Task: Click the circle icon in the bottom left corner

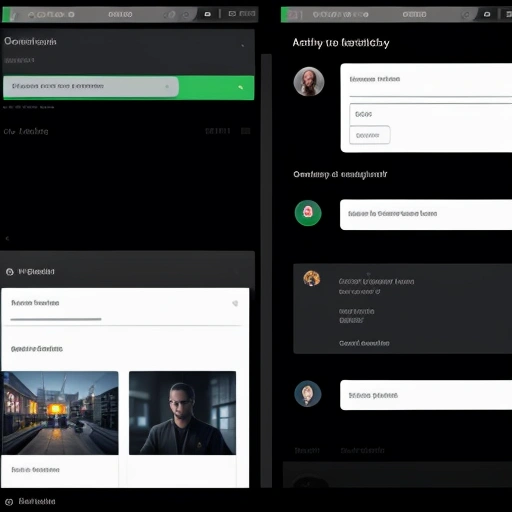Action: coord(9,502)
